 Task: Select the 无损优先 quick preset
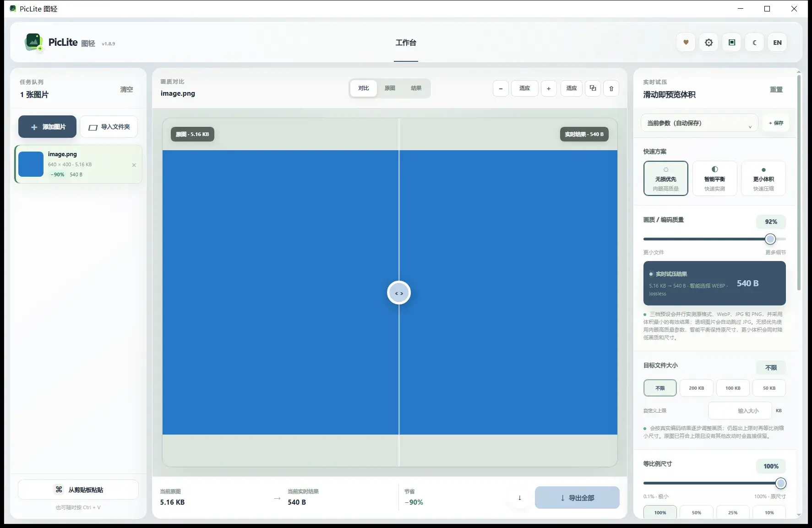(x=665, y=179)
